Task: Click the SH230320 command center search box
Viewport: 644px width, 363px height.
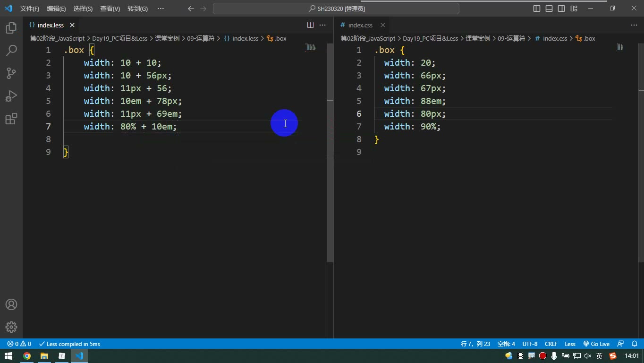Action: (336, 9)
